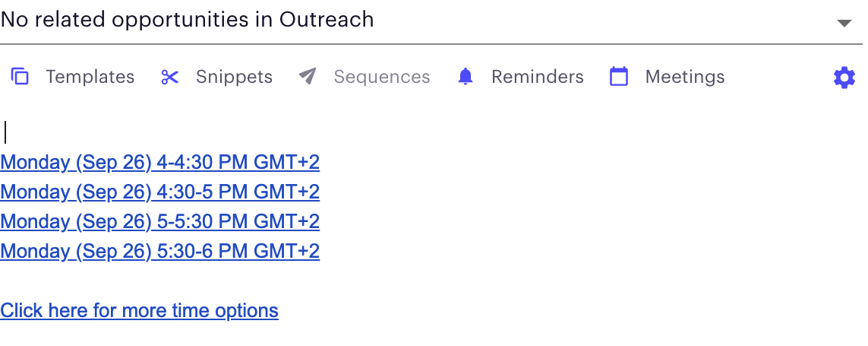Select the Monday 4-4:30 PM time slot

pos(160,163)
